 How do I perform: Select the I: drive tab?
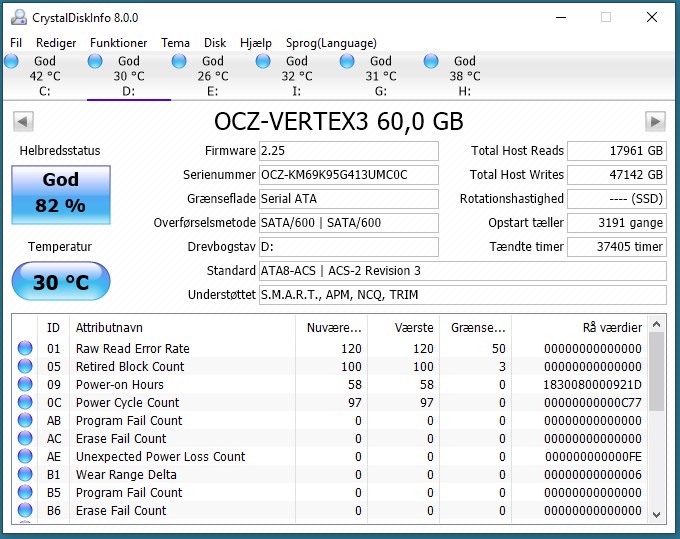tap(297, 76)
